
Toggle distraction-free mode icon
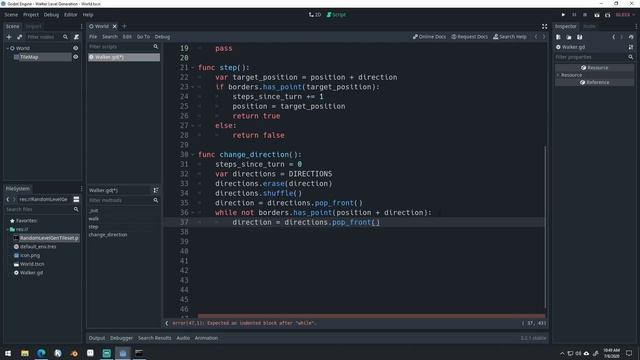click(x=544, y=26)
